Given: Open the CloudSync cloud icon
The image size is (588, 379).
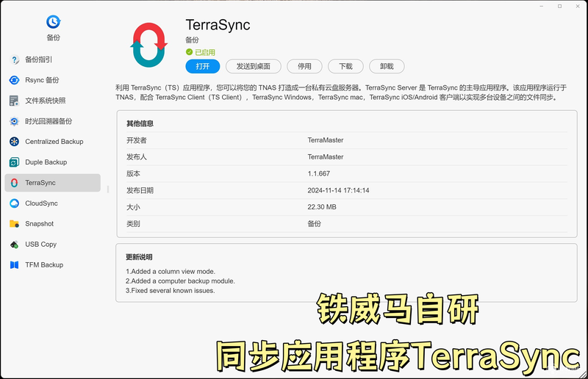Looking at the screenshot, I should (x=14, y=203).
